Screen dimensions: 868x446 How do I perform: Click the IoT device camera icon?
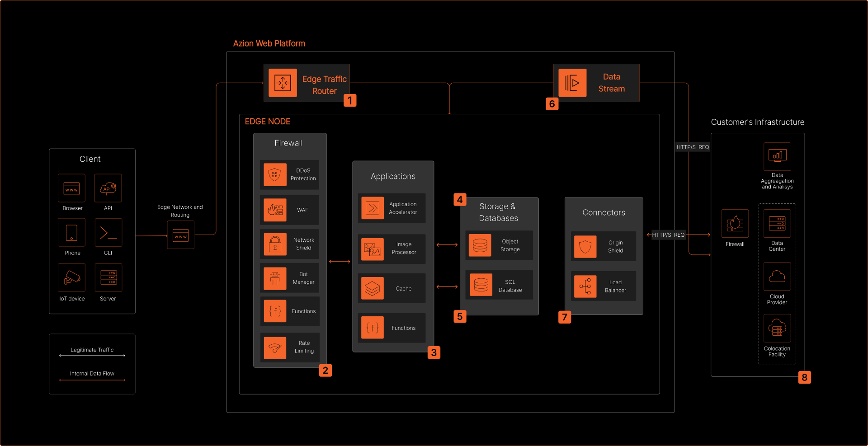(x=71, y=277)
